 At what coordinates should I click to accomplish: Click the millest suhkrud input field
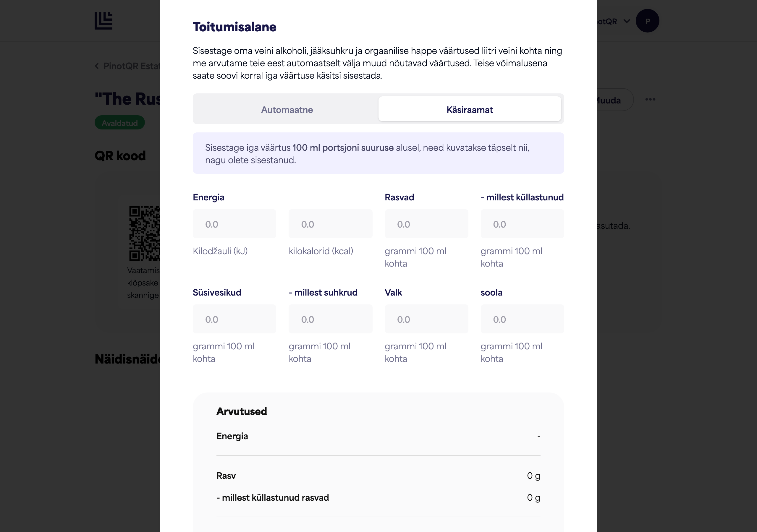click(330, 319)
